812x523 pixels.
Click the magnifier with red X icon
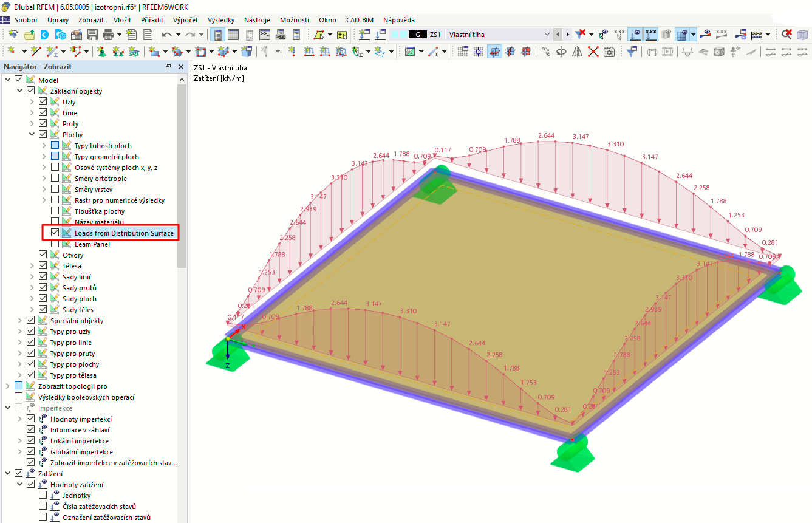tap(787, 35)
